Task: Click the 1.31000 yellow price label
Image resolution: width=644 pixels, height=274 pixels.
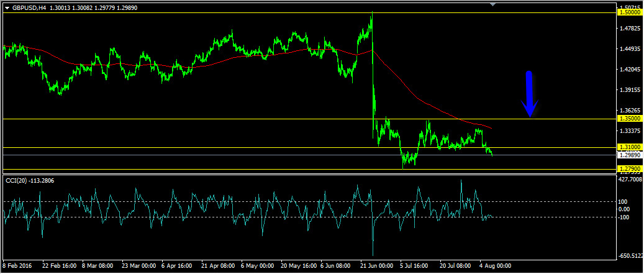Action: 630,147
